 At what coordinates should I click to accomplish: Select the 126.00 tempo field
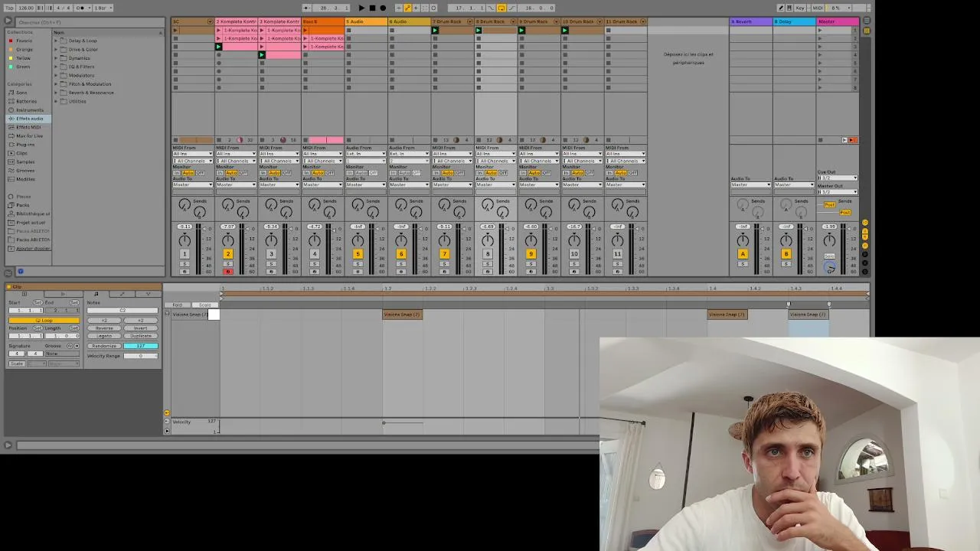[26, 8]
